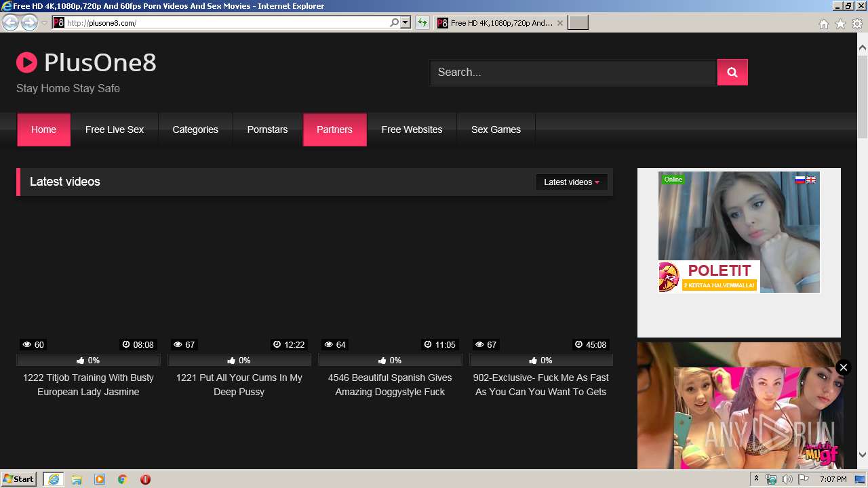The height and width of the screenshot is (488, 868).
Task: Open the file explorer folder taskbar icon
Action: (77, 479)
